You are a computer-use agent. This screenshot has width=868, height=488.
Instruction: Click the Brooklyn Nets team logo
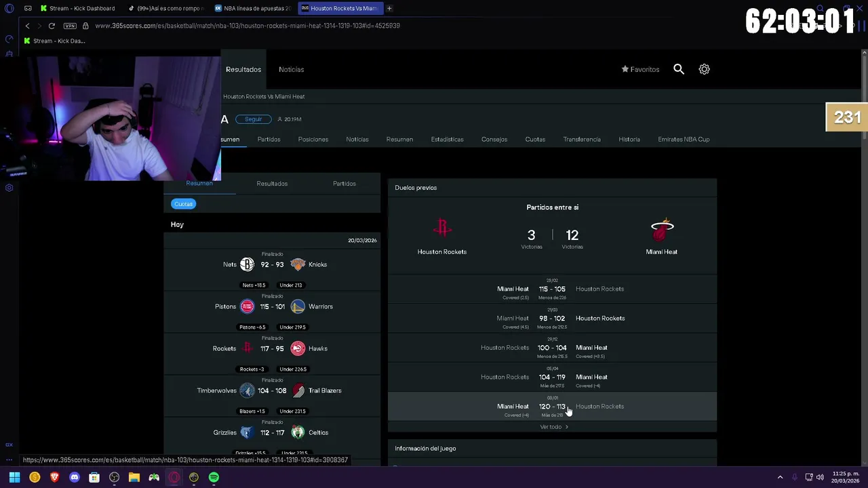pyautogui.click(x=247, y=264)
